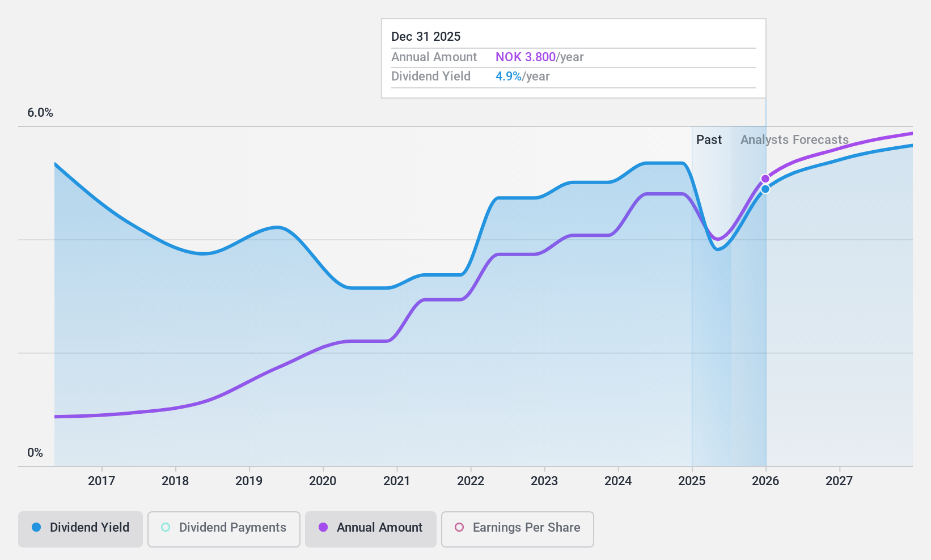Click the 2027 x-axis label
The height and width of the screenshot is (560, 931).
[839, 481]
